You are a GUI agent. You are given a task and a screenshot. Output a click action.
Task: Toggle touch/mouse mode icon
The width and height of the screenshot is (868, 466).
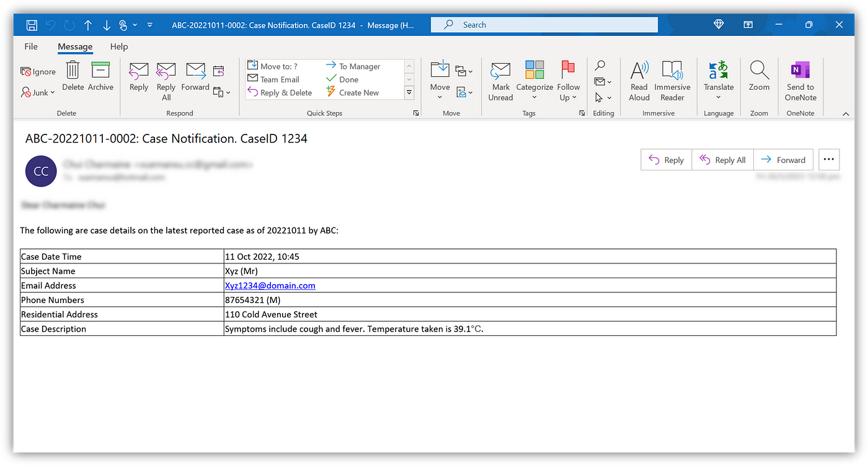tap(123, 25)
